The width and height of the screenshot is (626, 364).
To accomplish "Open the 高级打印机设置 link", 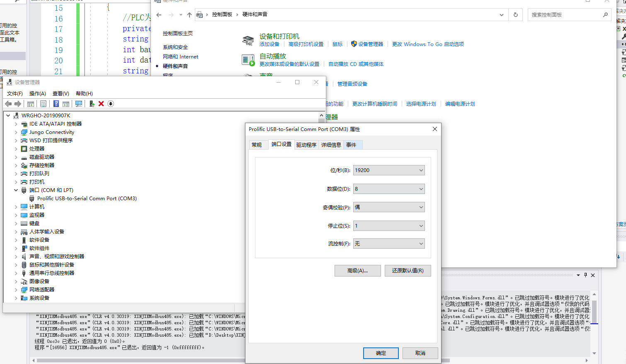I will tap(306, 44).
